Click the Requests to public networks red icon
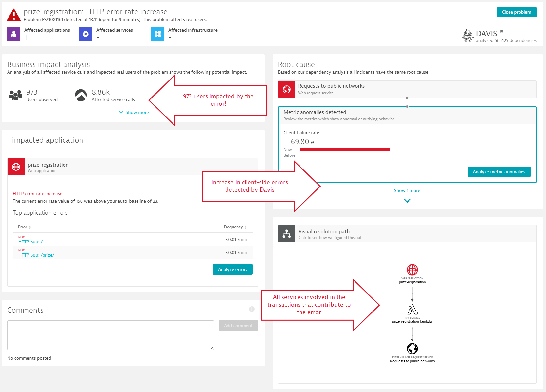This screenshot has height=392, width=546. pyautogui.click(x=287, y=89)
